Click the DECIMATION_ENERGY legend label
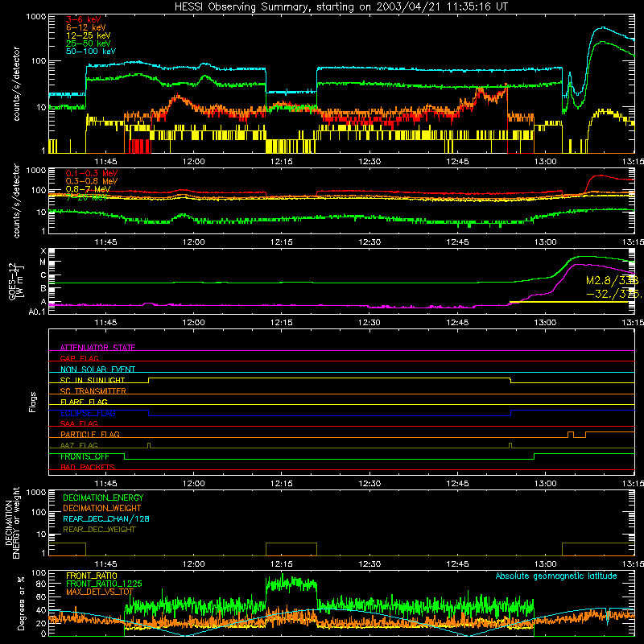 (103, 497)
